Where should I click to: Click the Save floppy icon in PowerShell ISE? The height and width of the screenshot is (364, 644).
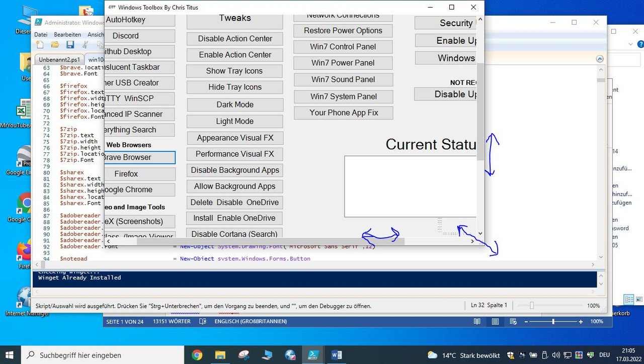coord(70,45)
